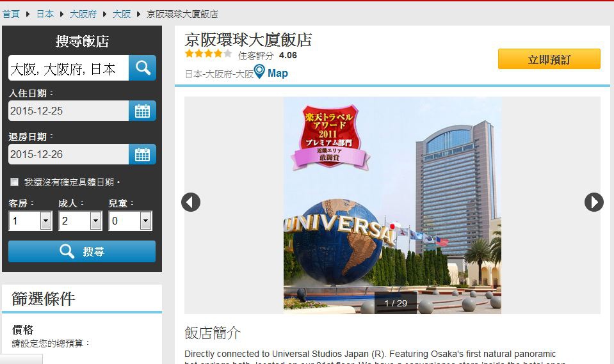The image size is (614, 364).
Task: Click the 請設定您的總預算 text
Action: point(51,344)
